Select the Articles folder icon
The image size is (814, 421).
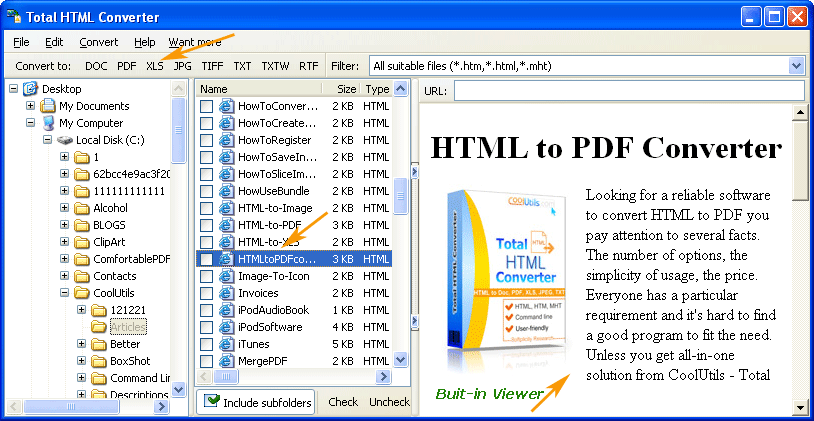(x=99, y=327)
